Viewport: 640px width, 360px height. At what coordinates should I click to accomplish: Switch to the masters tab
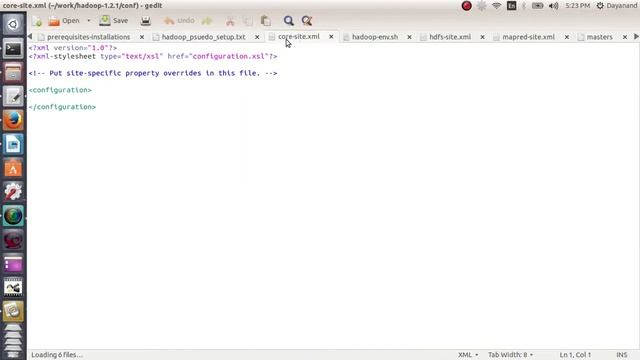pyautogui.click(x=599, y=37)
